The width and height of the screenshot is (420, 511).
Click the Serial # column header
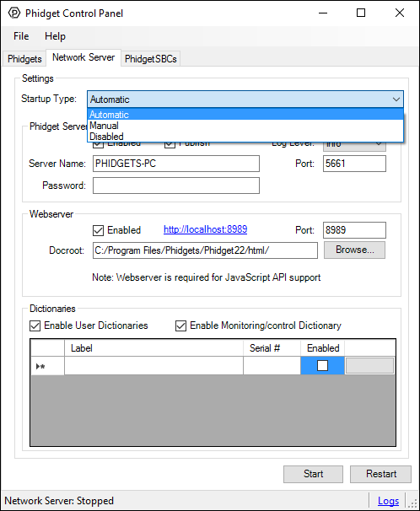[x=272, y=348]
